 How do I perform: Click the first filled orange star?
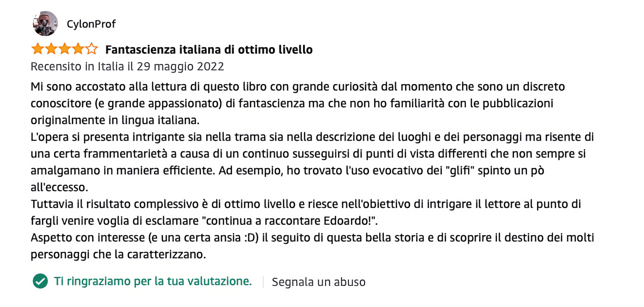tap(38, 49)
